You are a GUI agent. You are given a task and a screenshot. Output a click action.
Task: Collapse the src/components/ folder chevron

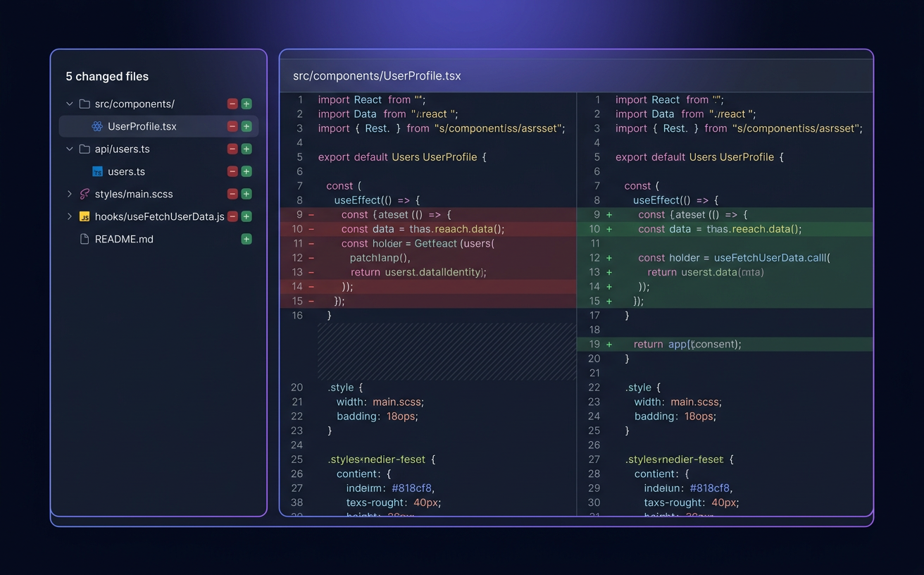click(x=70, y=104)
